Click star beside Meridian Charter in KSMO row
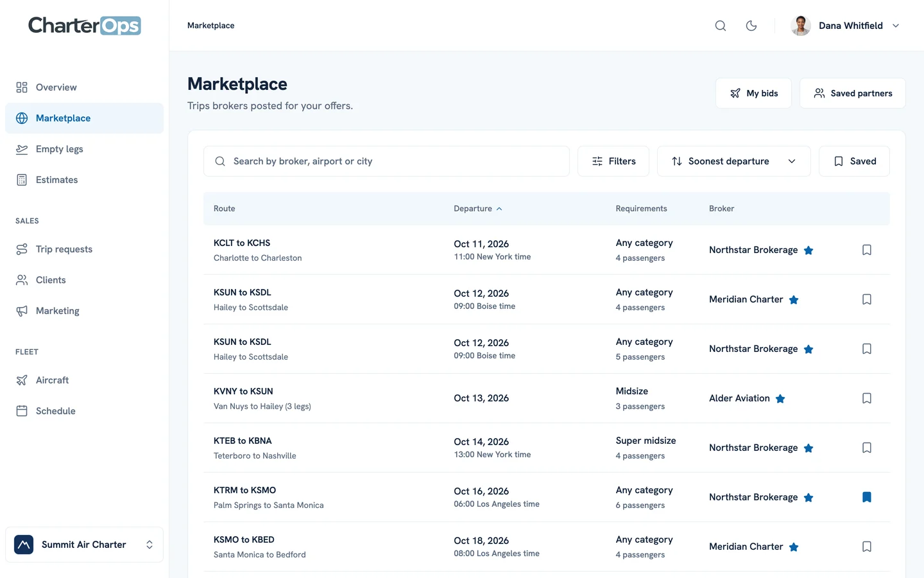 point(794,547)
